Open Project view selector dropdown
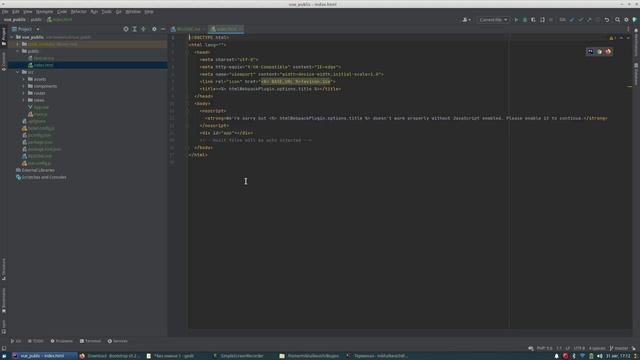This screenshot has width=640, height=360. click(25, 29)
